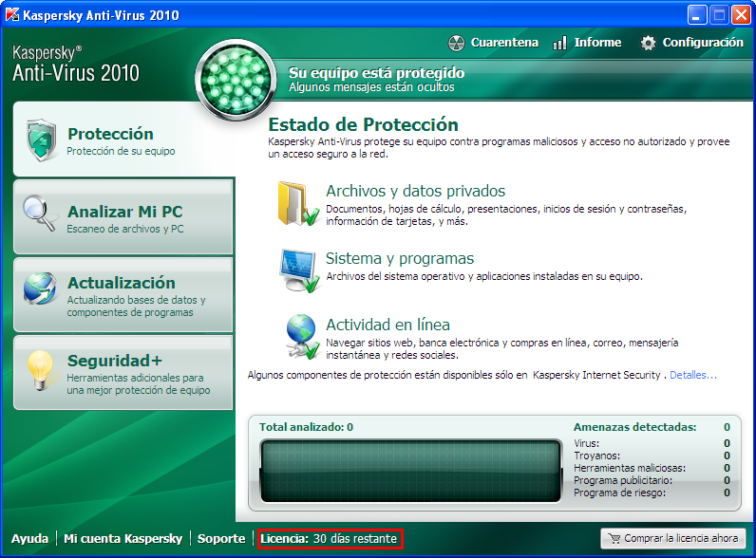Click the Informe bar chart icon
The image size is (756, 558).
[x=559, y=43]
